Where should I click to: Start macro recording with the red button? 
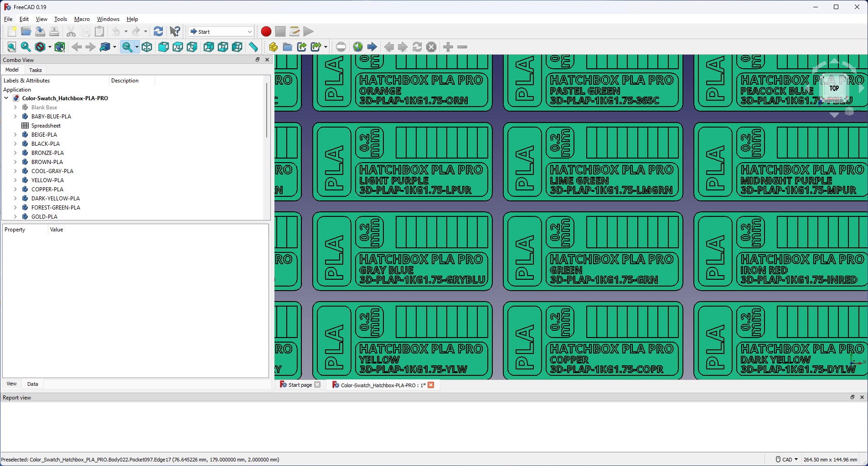266,31
